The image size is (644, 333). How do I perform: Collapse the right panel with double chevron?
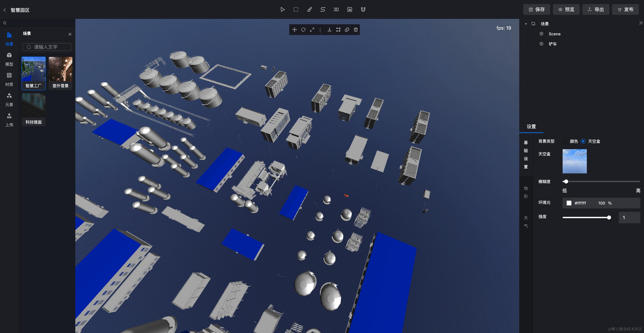coord(641,23)
